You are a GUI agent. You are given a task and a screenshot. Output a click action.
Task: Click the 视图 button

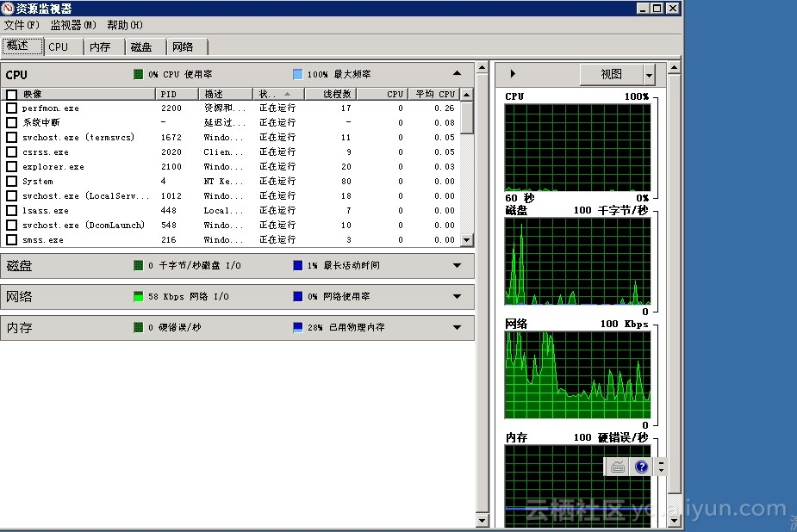[x=612, y=75]
